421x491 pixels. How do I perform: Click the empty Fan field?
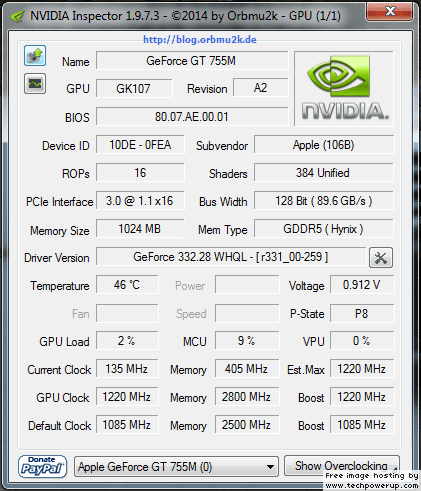pos(127,313)
